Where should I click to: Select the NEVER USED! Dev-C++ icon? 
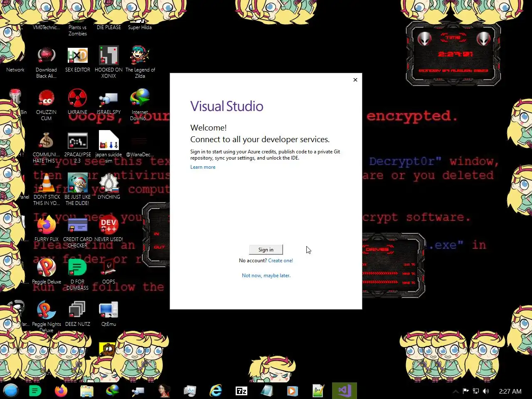108,229
